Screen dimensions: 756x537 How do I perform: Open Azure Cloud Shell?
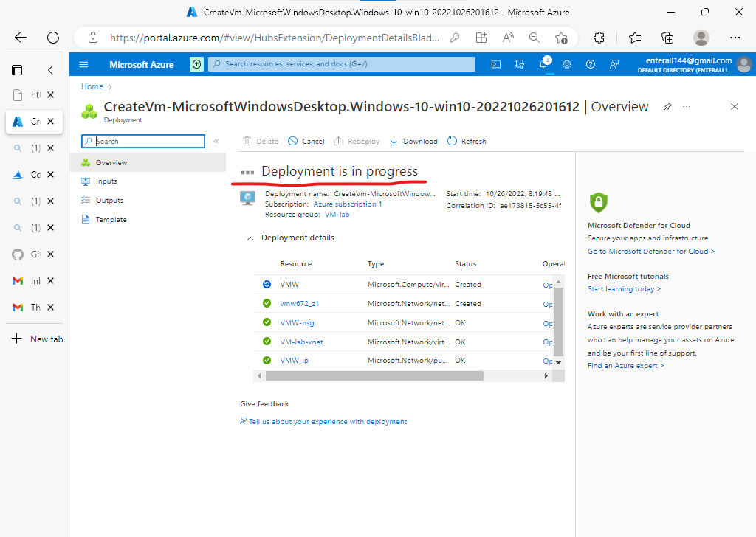[496, 64]
